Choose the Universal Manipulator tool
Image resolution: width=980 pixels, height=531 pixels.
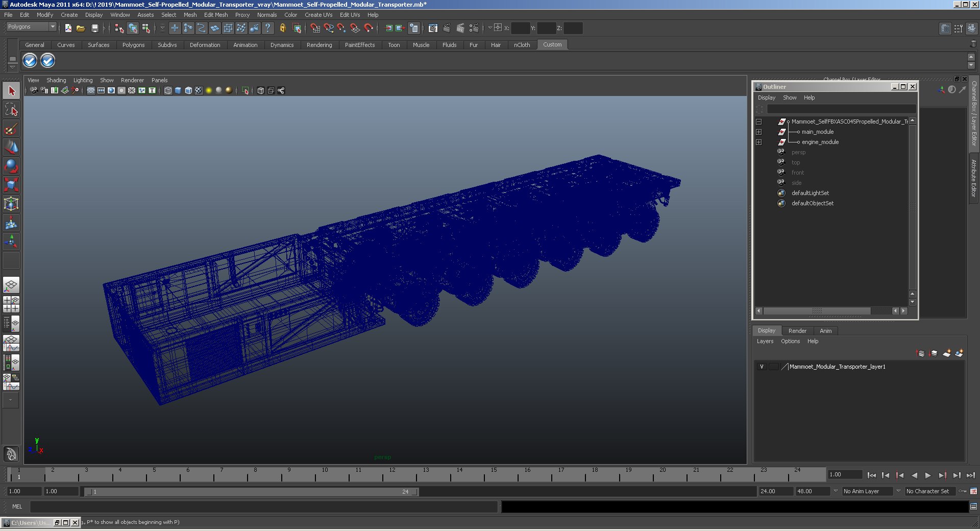[11, 204]
